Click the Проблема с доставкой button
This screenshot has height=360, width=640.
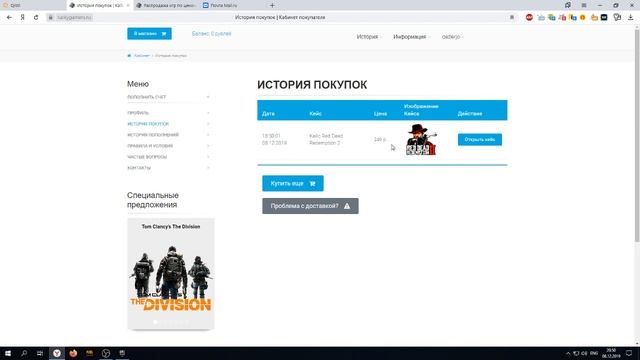pyautogui.click(x=310, y=206)
